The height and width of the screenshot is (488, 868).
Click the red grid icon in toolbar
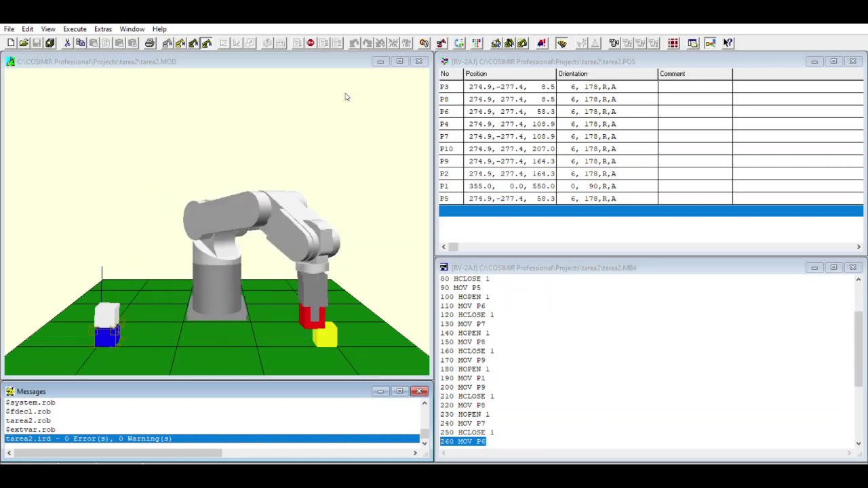(x=673, y=43)
